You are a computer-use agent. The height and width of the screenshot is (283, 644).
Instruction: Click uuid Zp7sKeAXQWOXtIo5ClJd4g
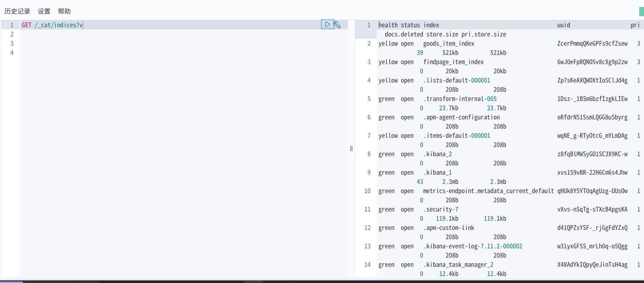[592, 80]
